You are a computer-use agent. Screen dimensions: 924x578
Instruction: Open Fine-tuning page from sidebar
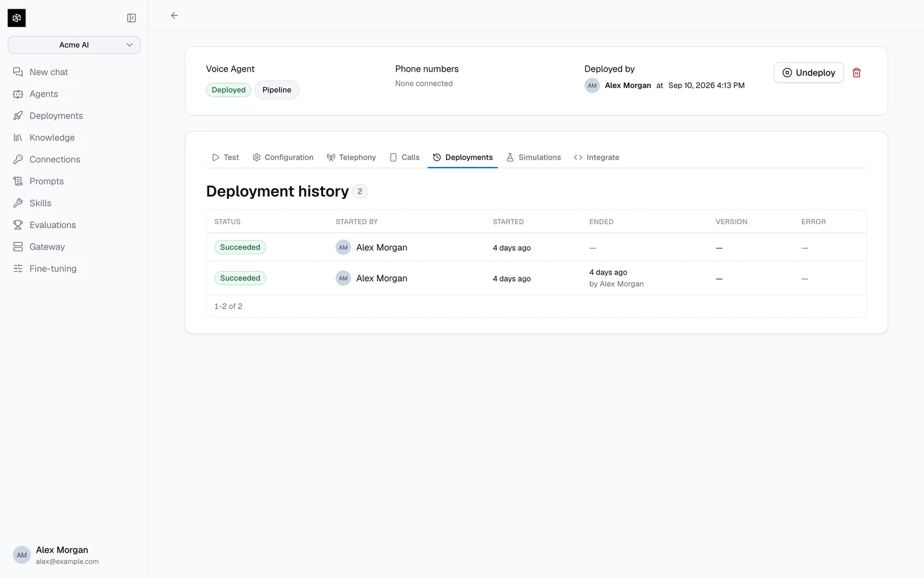coord(74,269)
